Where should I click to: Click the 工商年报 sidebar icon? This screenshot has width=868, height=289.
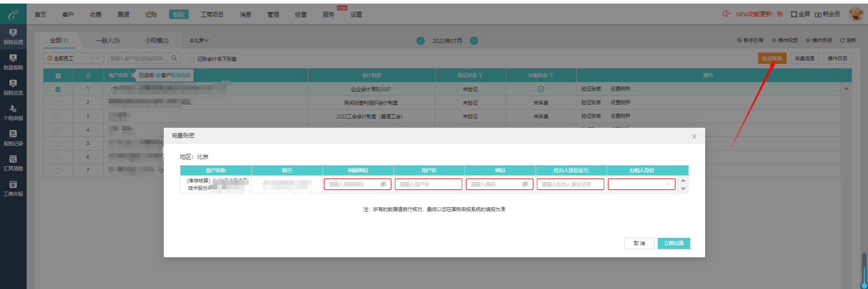pos(13,188)
